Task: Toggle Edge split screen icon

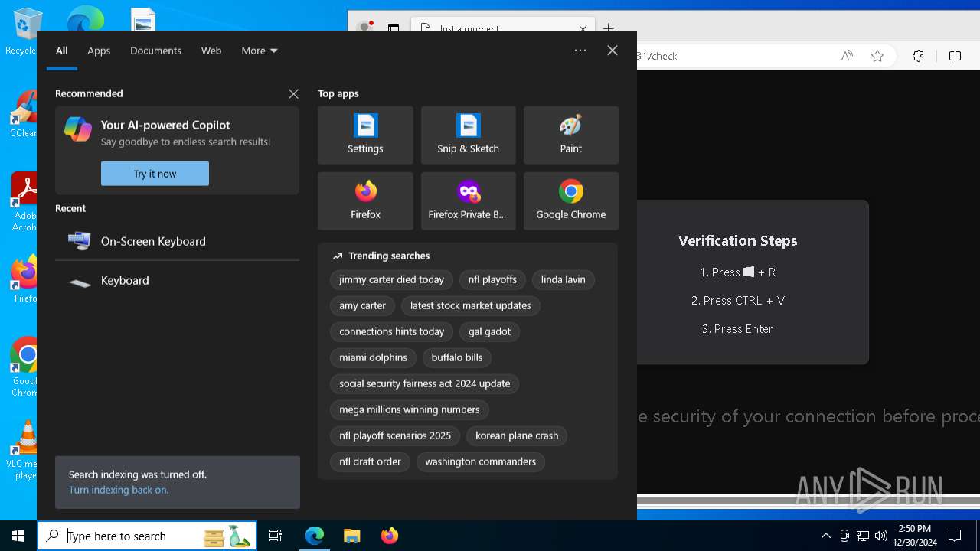Action: click(955, 56)
